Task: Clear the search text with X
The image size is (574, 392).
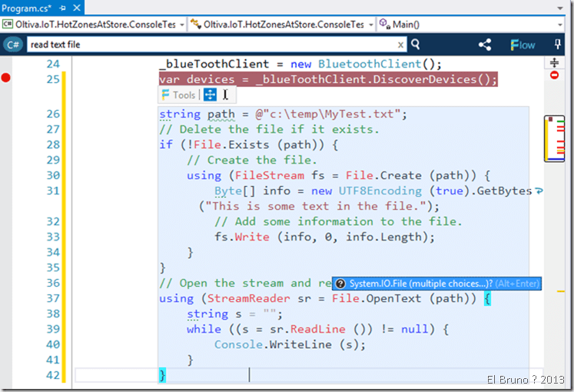Action: coord(400,45)
